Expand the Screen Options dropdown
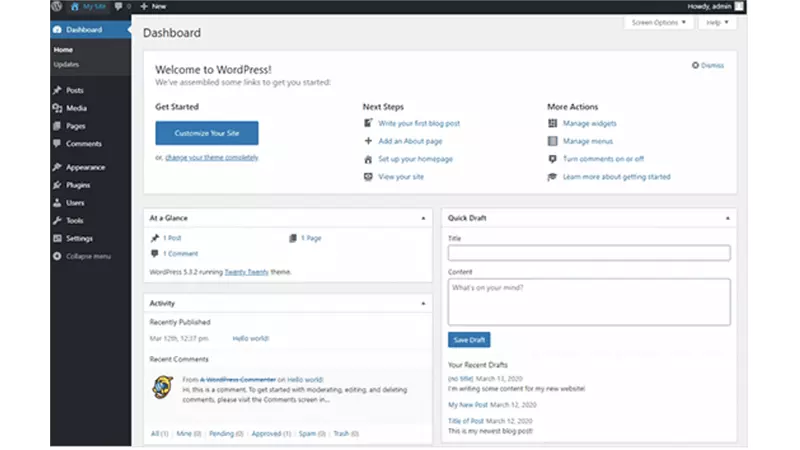The width and height of the screenshot is (800, 450). [658, 22]
